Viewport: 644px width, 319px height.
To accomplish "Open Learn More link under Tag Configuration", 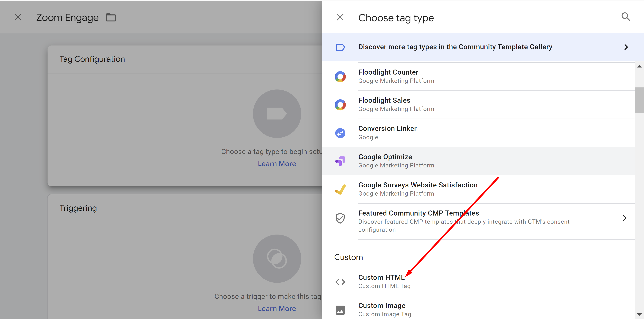I will pos(277,164).
